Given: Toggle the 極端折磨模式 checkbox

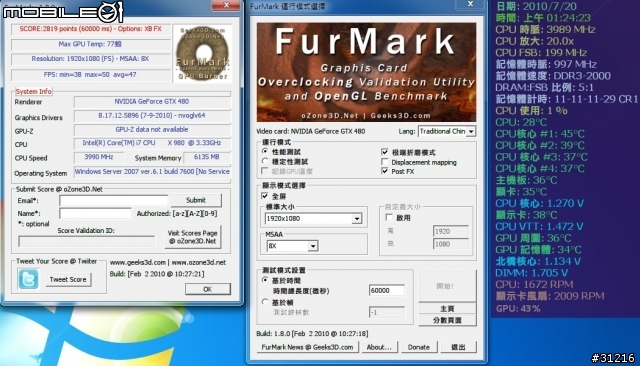Looking at the screenshot, I should (384, 152).
